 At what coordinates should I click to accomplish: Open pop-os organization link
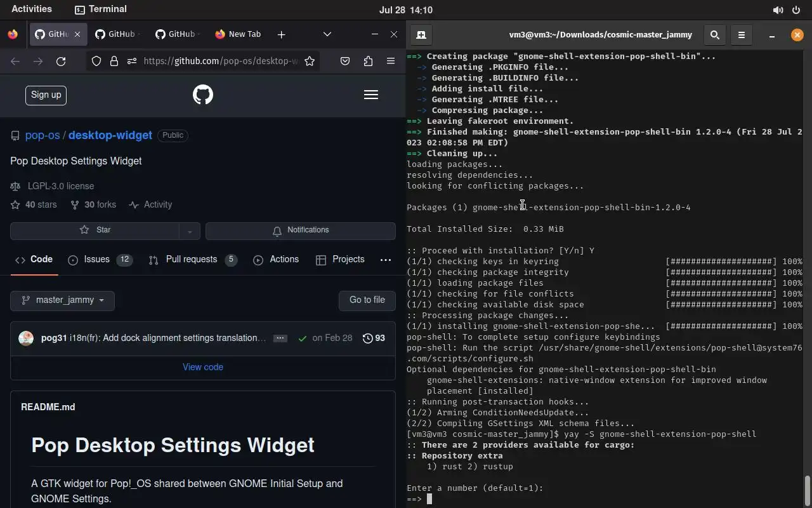click(43, 135)
